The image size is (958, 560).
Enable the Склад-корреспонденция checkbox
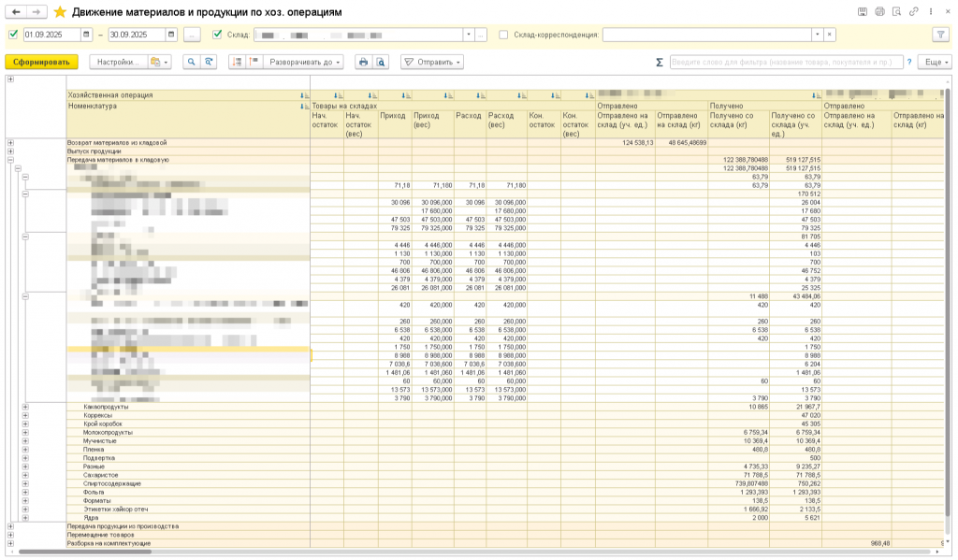(x=503, y=35)
